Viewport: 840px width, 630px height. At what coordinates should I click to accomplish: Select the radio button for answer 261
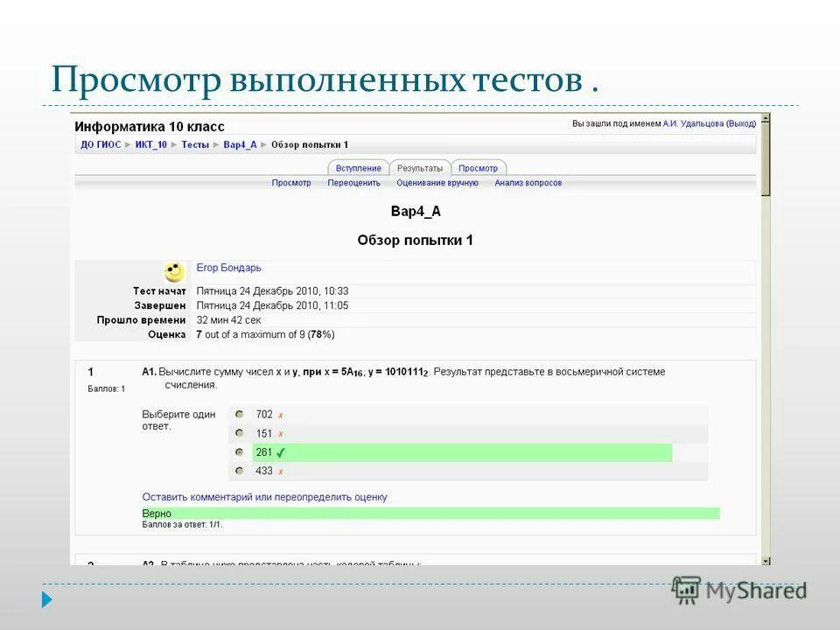239,452
